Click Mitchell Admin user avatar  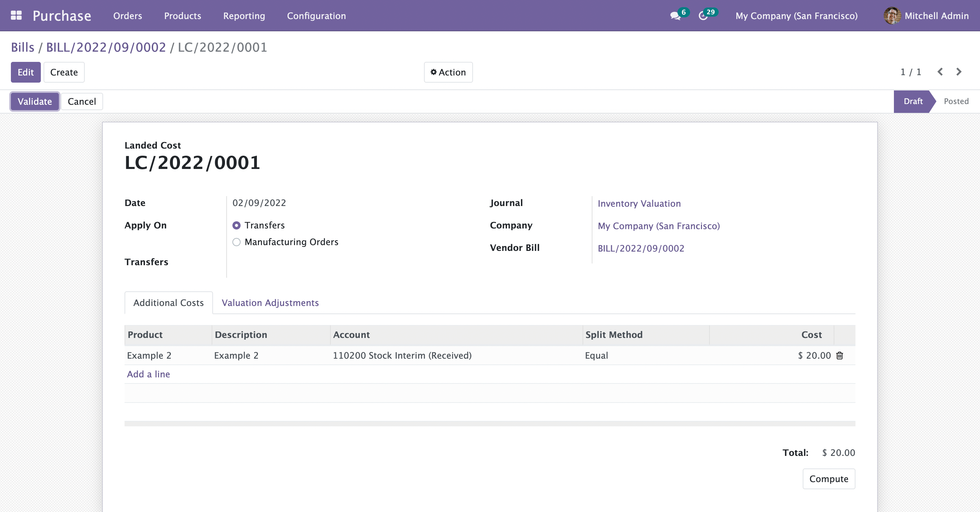coord(892,16)
